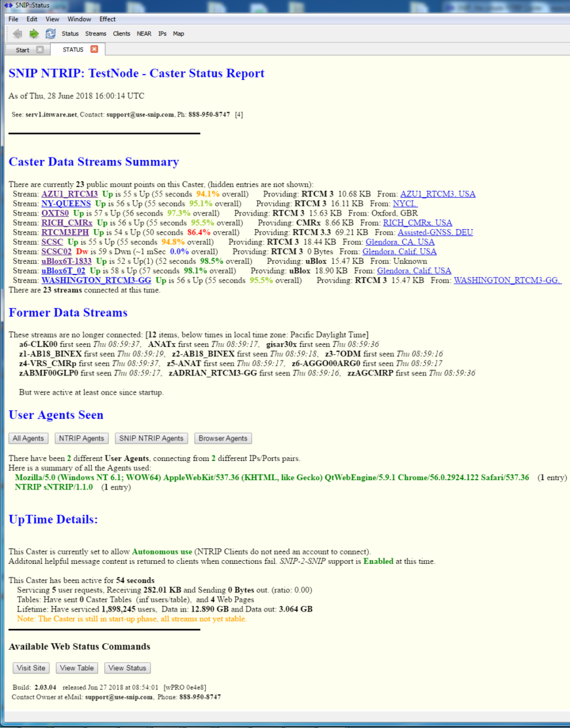Open the uBlox6T-1833 stream link
570x728 pixels.
[x=66, y=261]
